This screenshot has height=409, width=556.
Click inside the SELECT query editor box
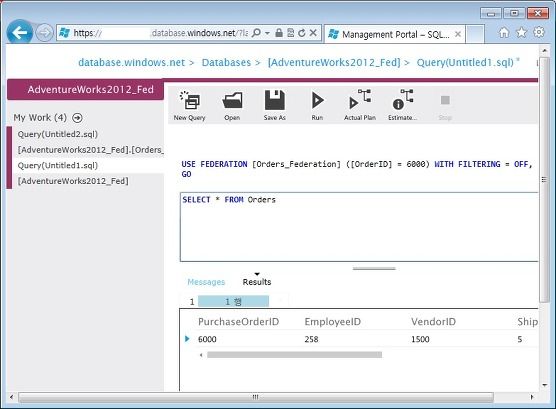click(x=359, y=227)
